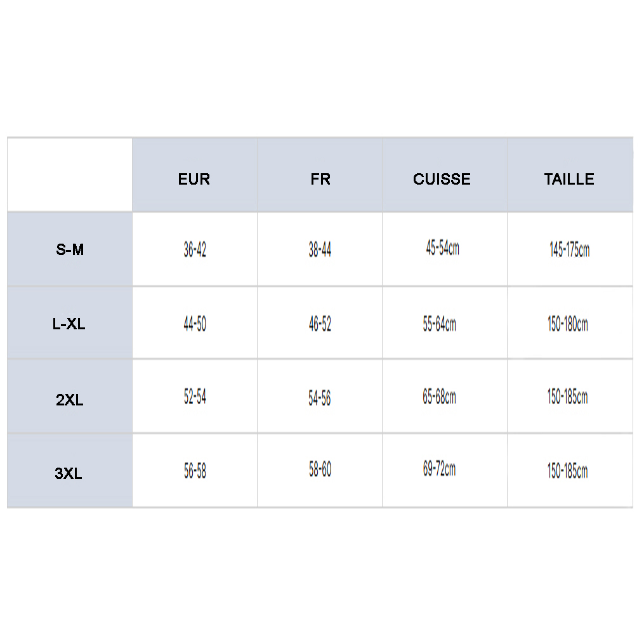Select the thigh measurement 65-68cm
This screenshot has width=644, height=644.
tap(439, 397)
